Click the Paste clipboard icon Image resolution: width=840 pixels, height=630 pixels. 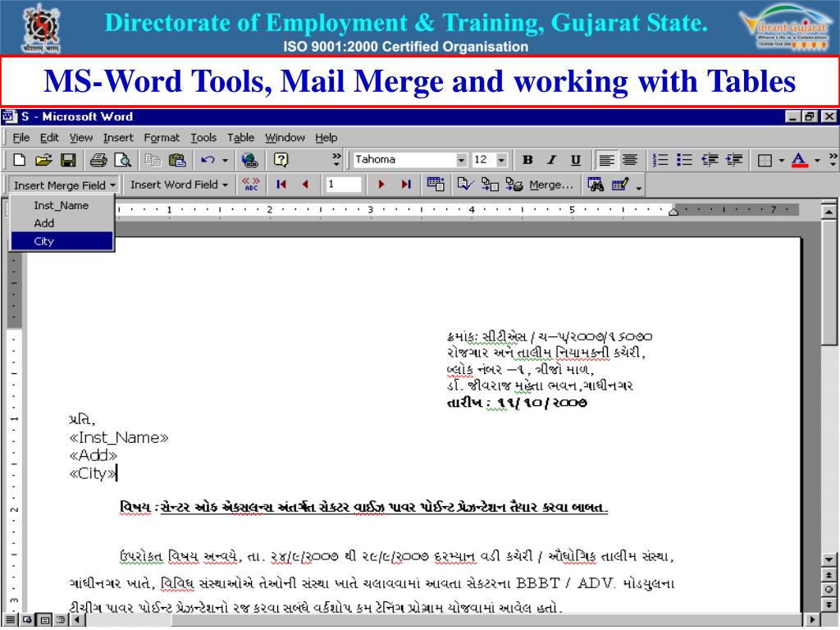(177, 160)
